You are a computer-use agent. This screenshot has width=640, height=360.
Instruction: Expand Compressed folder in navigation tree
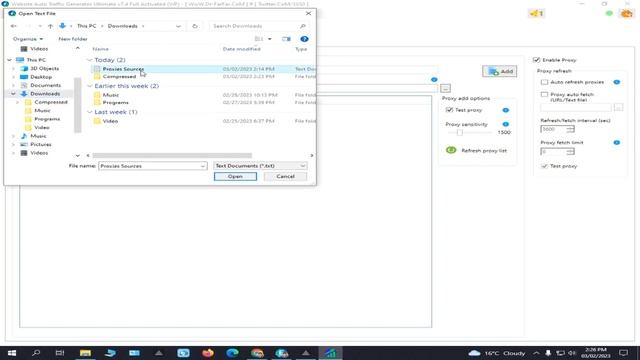[18, 102]
